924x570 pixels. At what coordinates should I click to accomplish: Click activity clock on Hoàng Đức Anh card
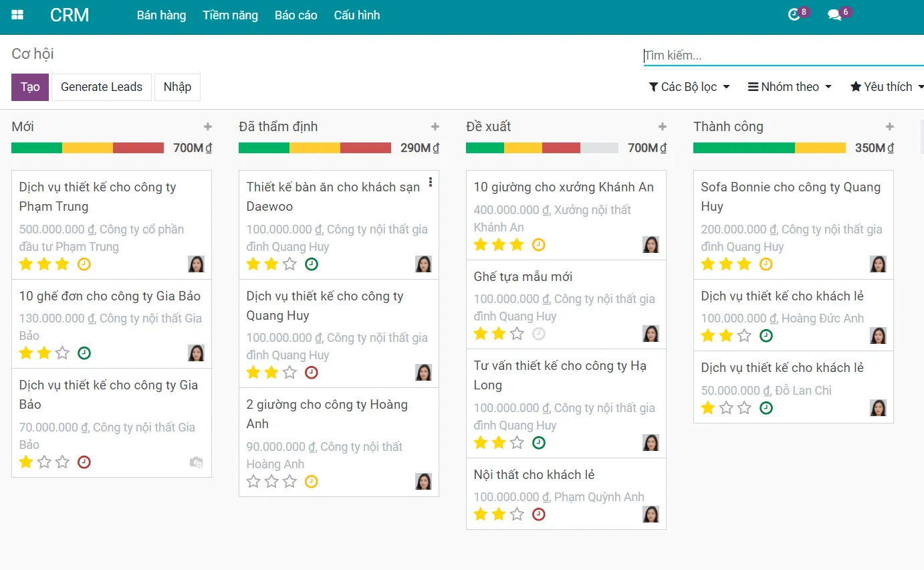(766, 335)
